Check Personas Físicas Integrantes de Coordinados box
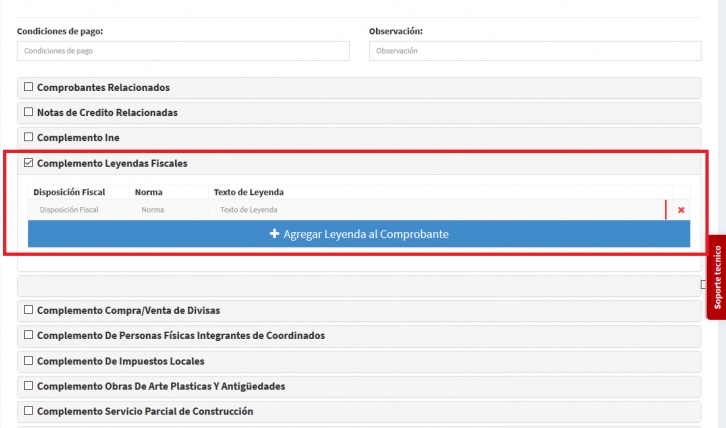Screen dimensions: 726x428 (x=29, y=335)
